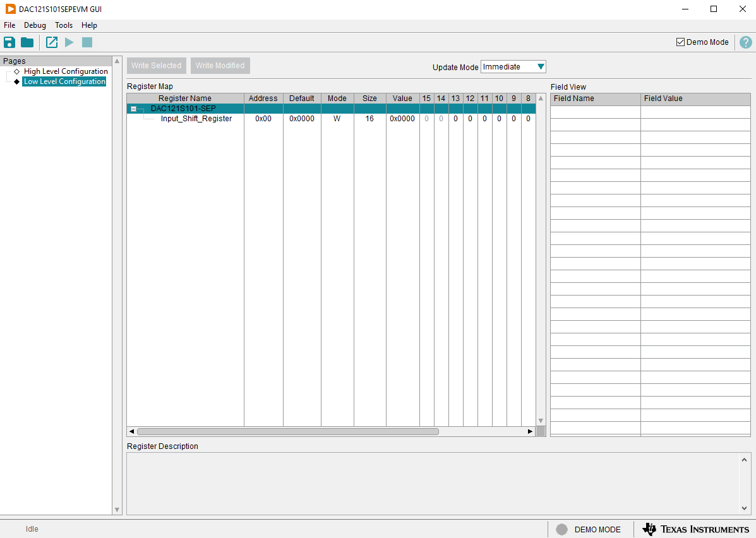Open the Debug menu
Viewport: 756px width, 538px height.
[35, 25]
